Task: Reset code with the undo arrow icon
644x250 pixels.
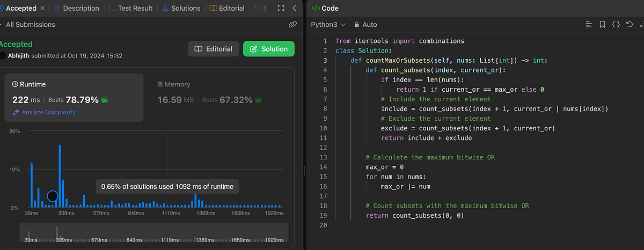Action: tap(630, 25)
